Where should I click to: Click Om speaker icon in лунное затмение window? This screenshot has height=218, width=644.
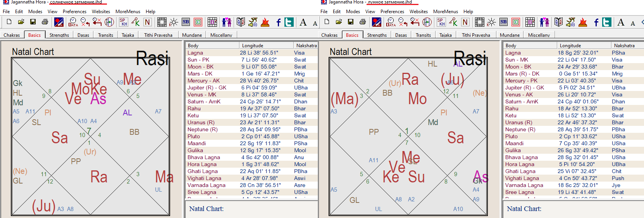570,22
